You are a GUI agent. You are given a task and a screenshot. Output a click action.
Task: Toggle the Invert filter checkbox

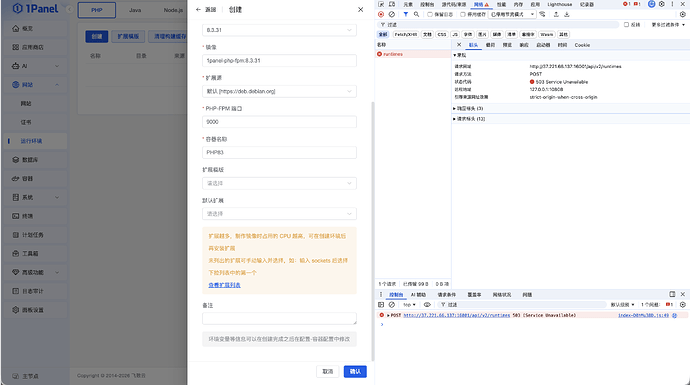coord(627,25)
